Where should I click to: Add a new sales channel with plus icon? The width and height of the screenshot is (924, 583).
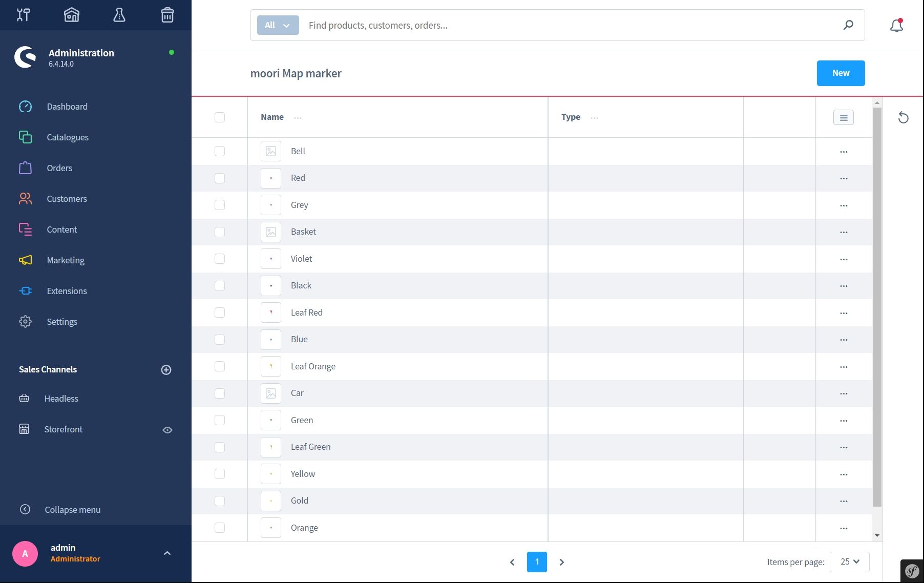166,370
